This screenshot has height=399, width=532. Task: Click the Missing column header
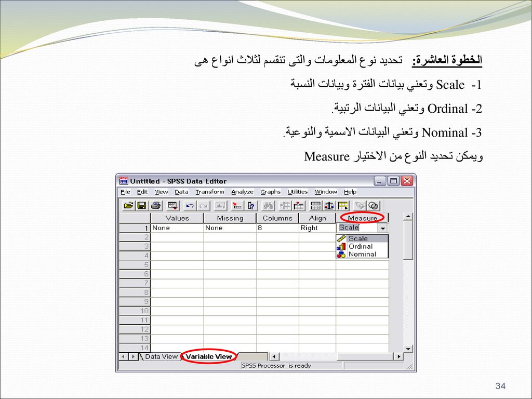pyautogui.click(x=230, y=218)
